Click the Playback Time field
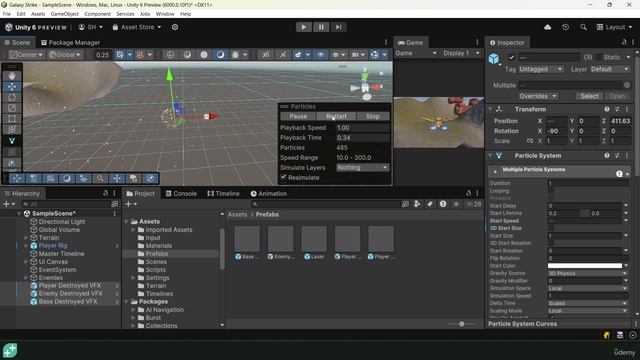Image resolution: width=640 pixels, height=360 pixels. pyautogui.click(x=362, y=138)
